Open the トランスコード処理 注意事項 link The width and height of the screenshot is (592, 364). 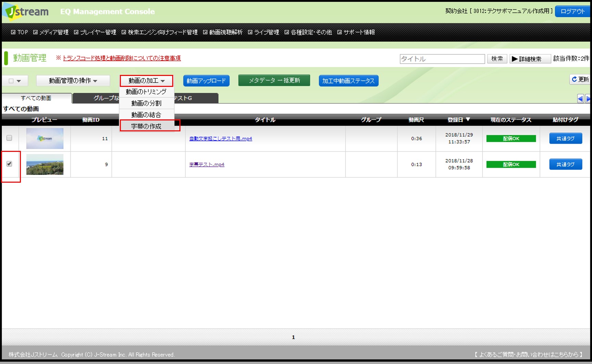(122, 58)
